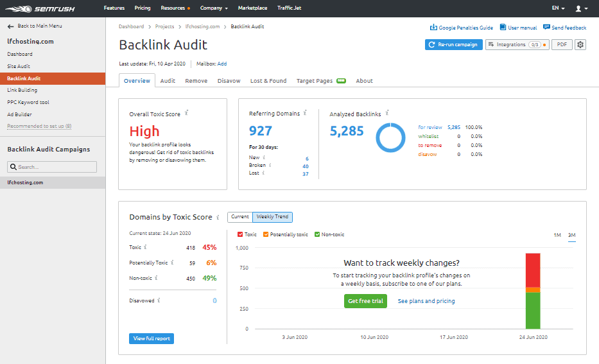Open the settings gear icon
Screen dimensions: 599x364
click(580, 45)
